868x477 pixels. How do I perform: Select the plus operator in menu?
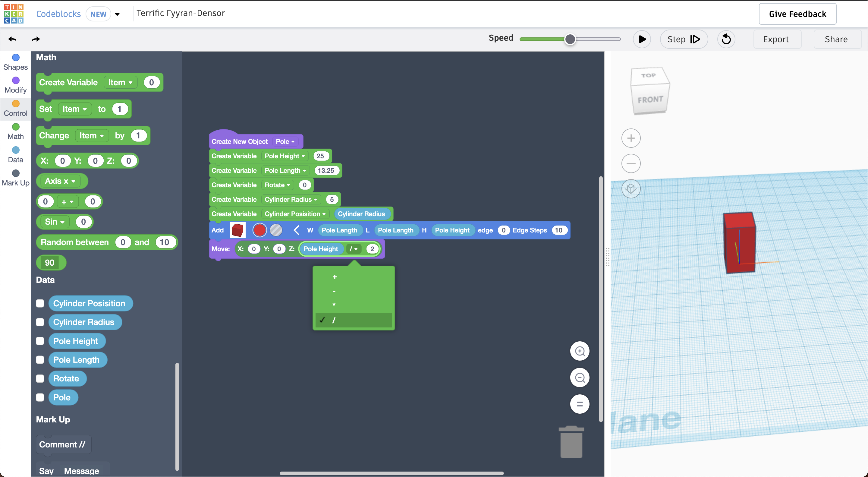(x=335, y=277)
